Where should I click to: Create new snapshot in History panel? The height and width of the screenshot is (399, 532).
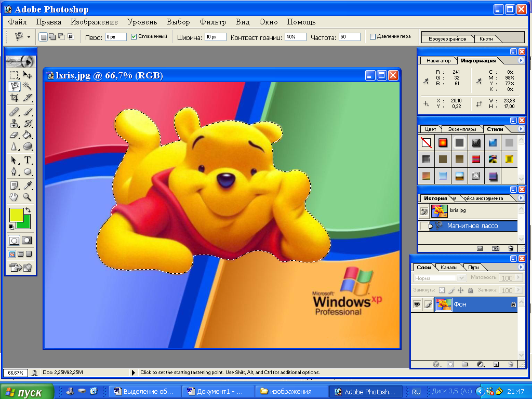tap(495, 248)
